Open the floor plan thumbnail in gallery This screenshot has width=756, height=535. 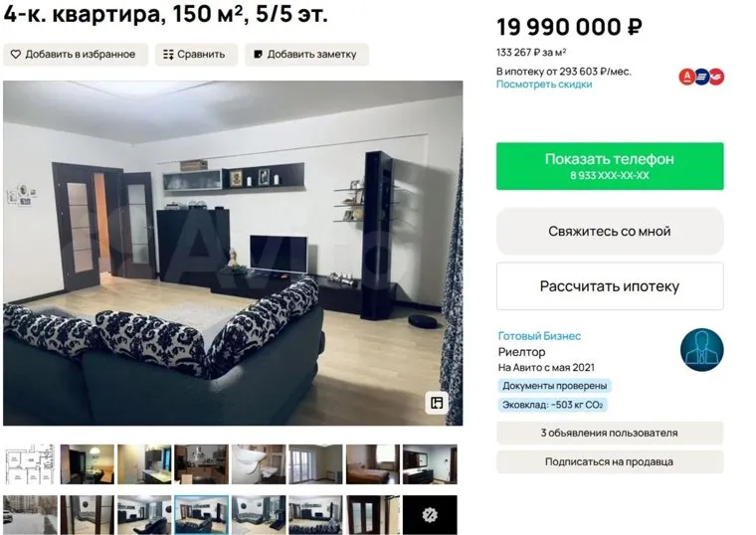30,464
